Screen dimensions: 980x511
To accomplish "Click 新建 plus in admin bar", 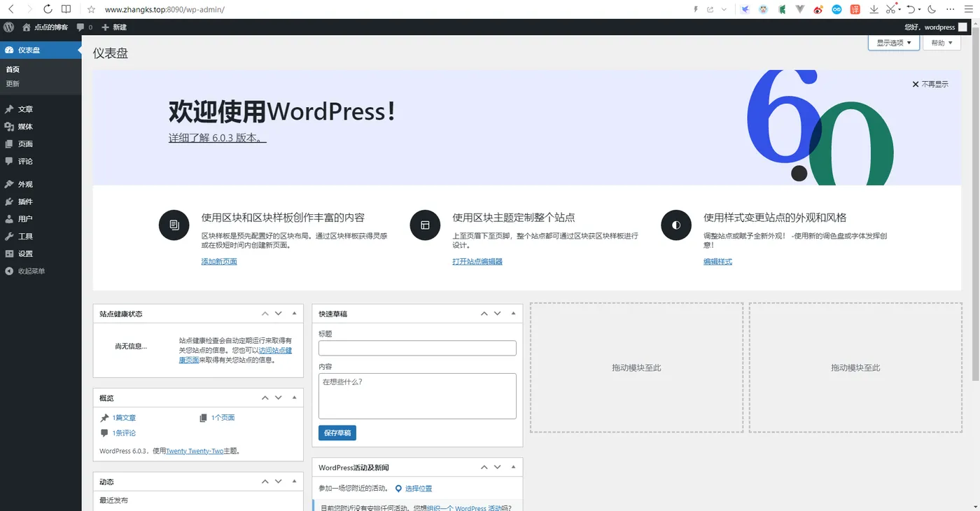I will click(114, 27).
